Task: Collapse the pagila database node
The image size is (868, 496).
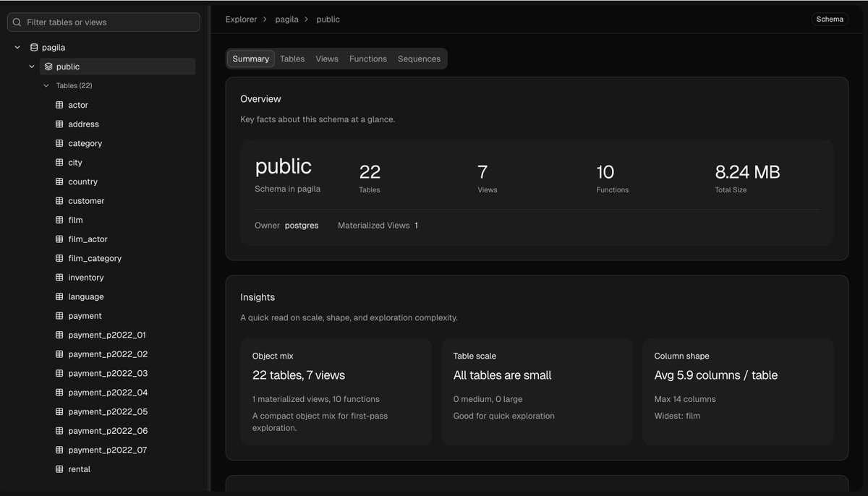Action: point(17,48)
